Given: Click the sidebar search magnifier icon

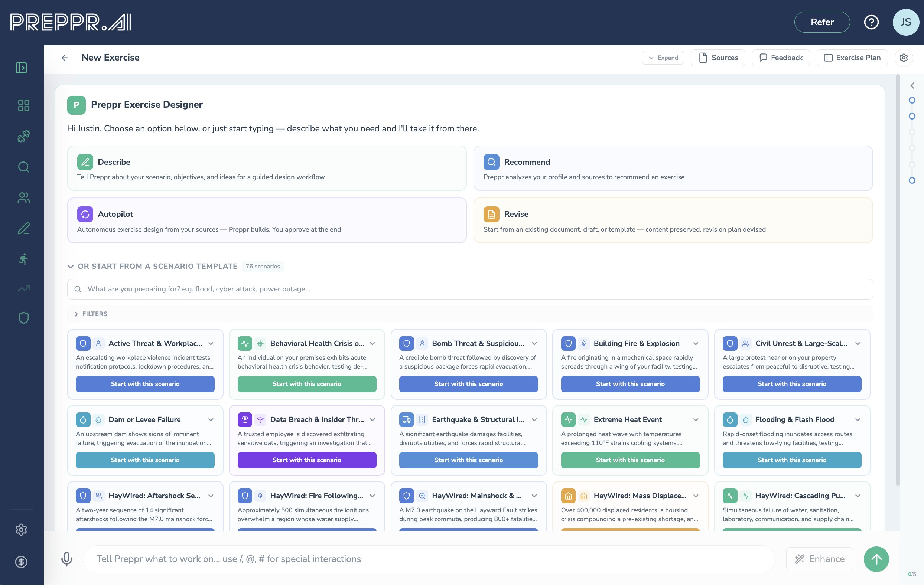Looking at the screenshot, I should coord(23,167).
